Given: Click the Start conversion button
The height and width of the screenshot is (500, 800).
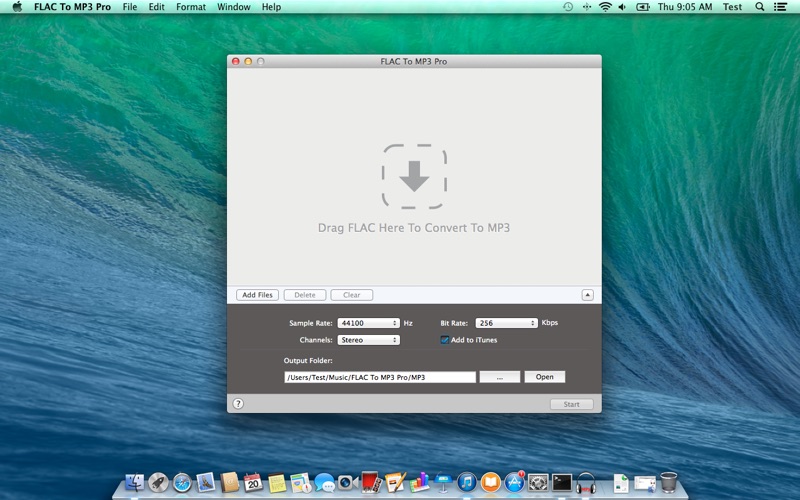Looking at the screenshot, I should [x=571, y=404].
